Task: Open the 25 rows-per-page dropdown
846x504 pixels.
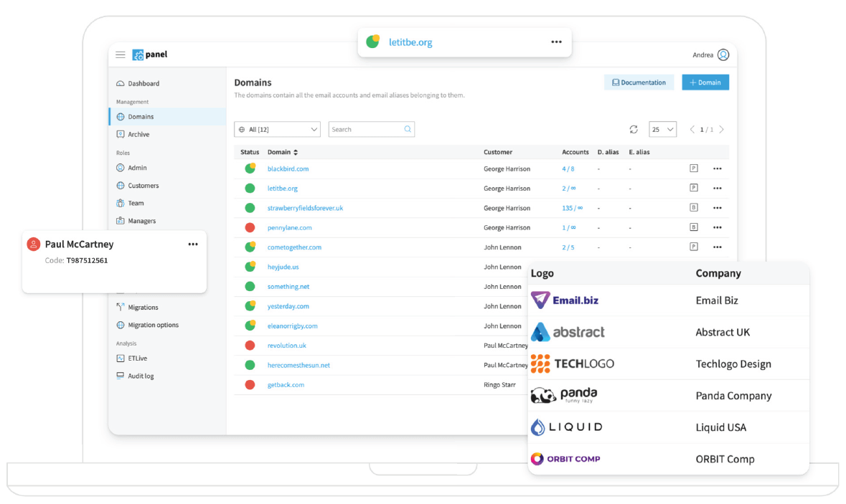Action: pos(662,129)
